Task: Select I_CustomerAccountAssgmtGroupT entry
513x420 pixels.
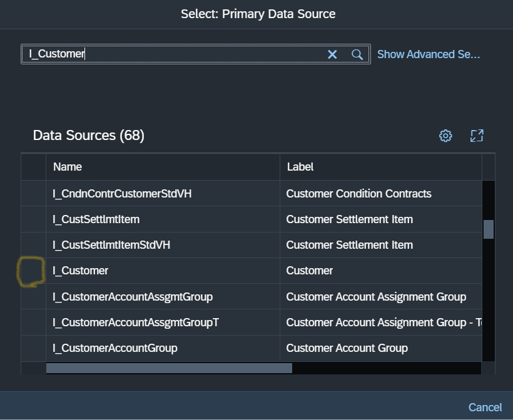Action: click(x=136, y=322)
